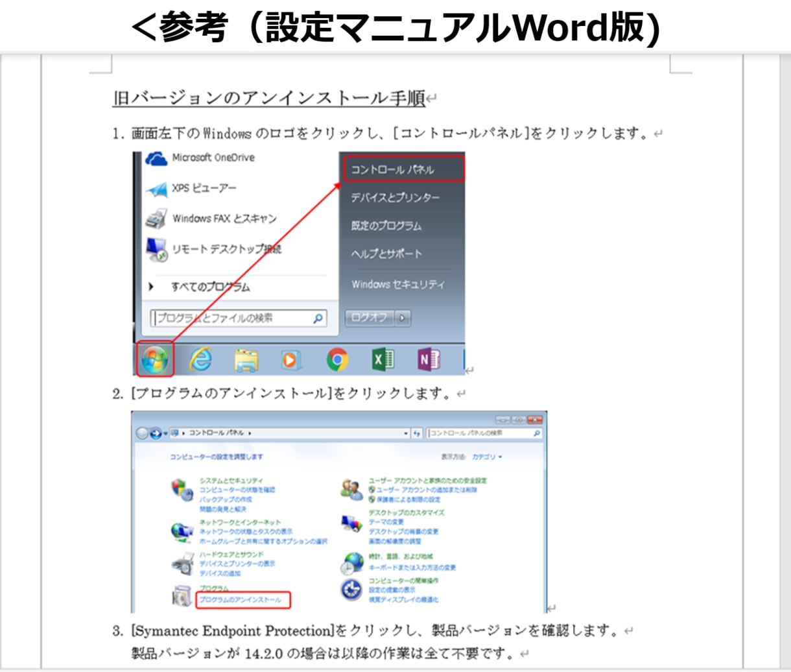The image size is (791, 672).
Task: Click the システムとセキュリティ shield icon
Action: (x=182, y=490)
